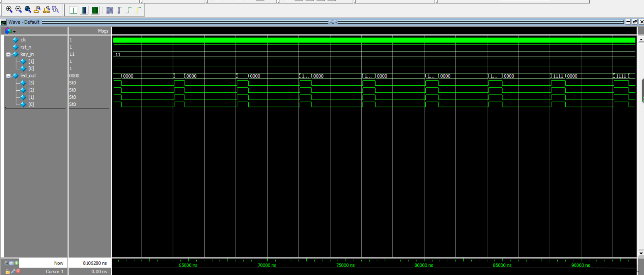The image size is (644, 275).
Task: Collapse the led_out signal group
Action: (x=8, y=76)
